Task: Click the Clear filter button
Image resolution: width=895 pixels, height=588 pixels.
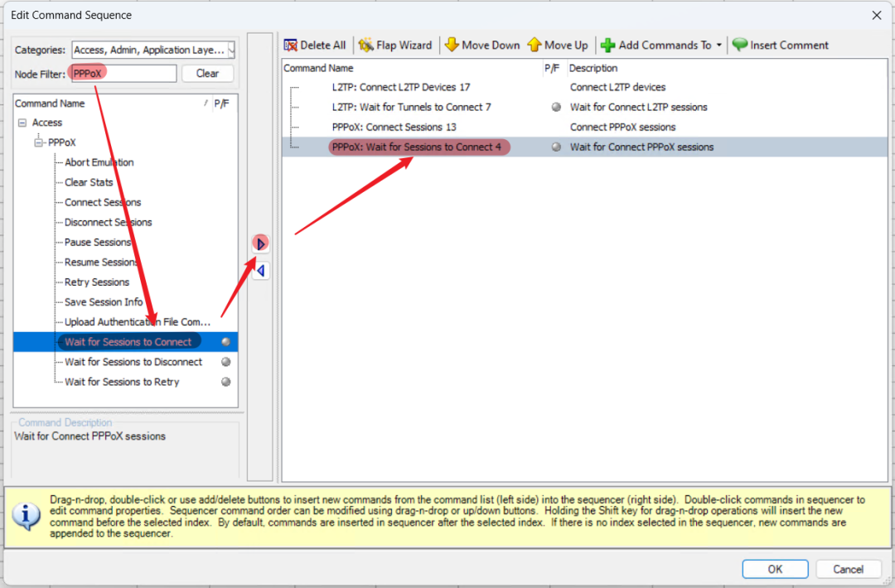Action: pyautogui.click(x=207, y=74)
